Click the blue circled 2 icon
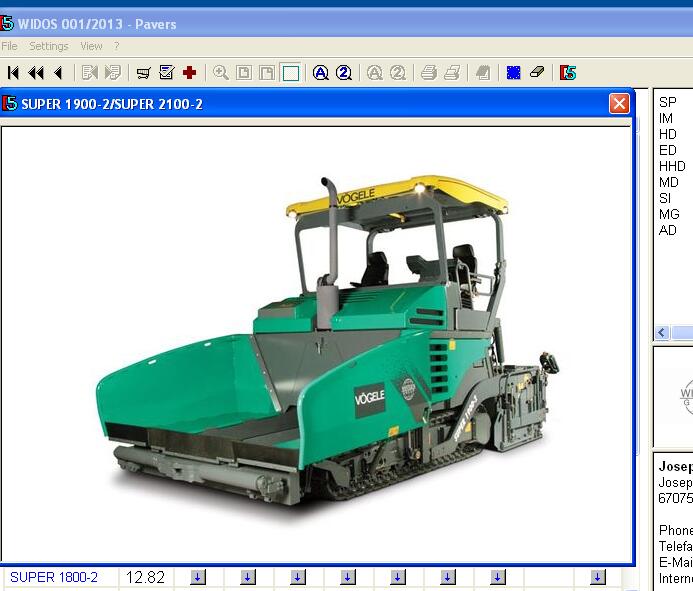 [344, 72]
